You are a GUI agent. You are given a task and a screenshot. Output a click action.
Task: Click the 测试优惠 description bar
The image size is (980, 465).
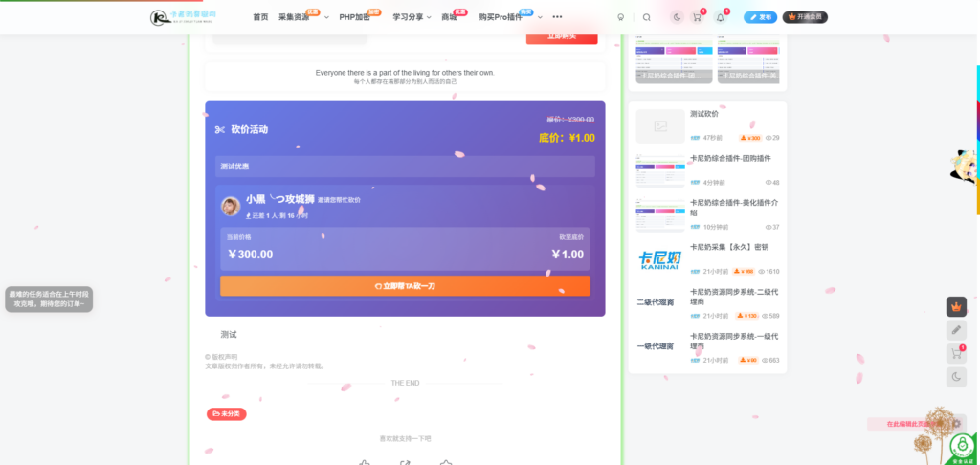(x=405, y=166)
